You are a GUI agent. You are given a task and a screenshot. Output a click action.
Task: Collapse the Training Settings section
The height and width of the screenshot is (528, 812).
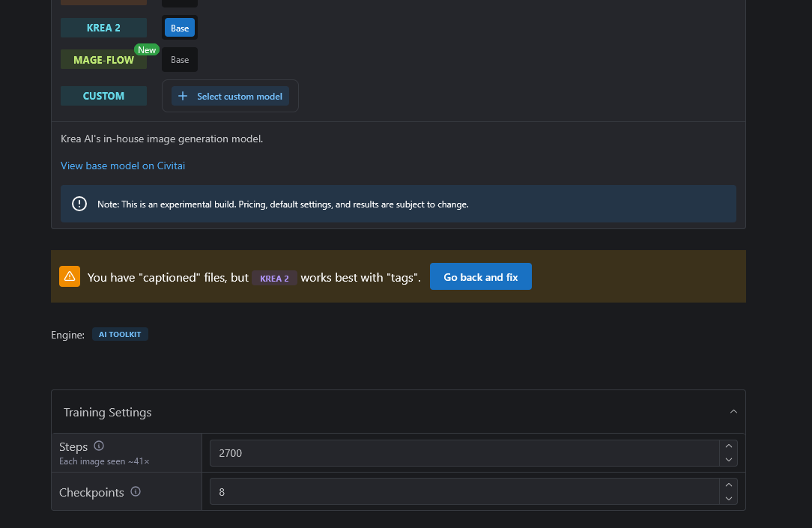click(x=733, y=411)
